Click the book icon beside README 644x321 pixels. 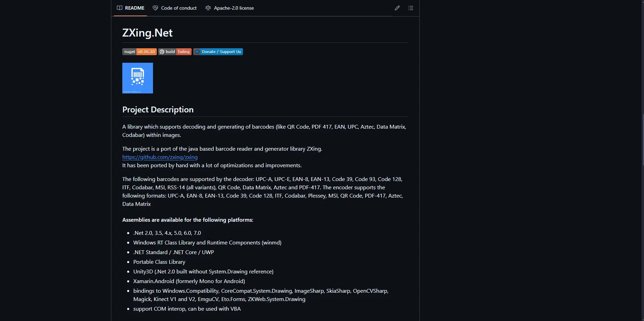(120, 8)
